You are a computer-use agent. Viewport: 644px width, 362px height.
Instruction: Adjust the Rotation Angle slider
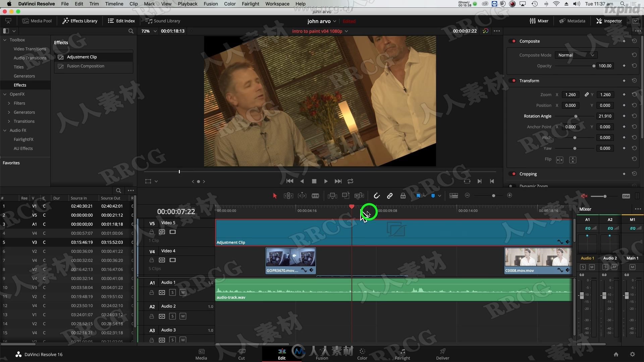click(x=575, y=116)
